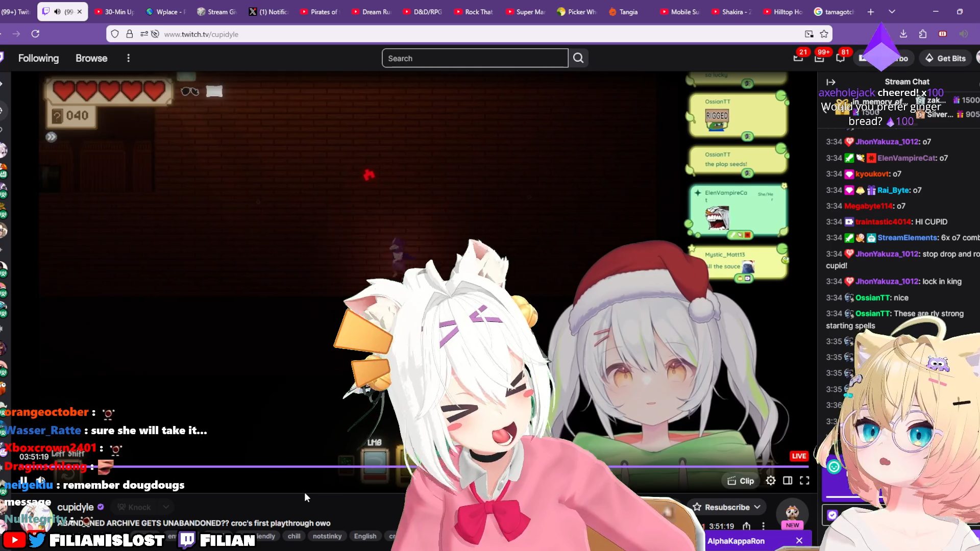
Task: Click into the Twitch Search field
Action: (475, 58)
